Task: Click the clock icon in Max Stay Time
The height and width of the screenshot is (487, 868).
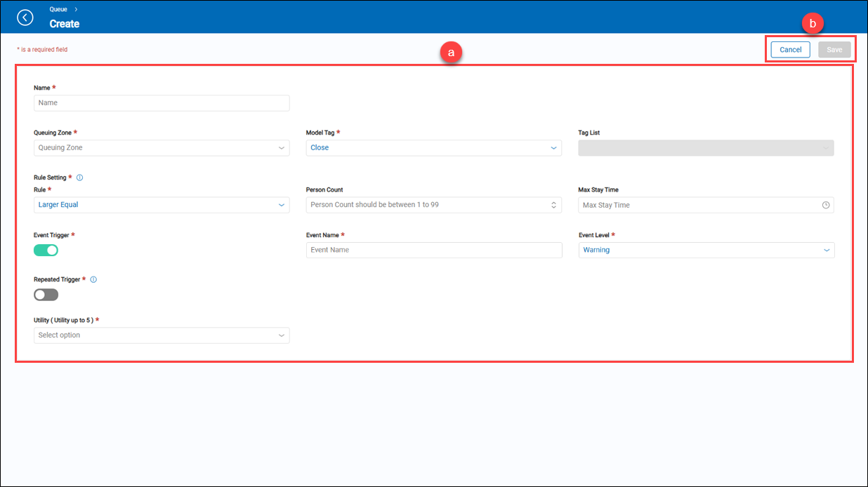Action: 826,205
